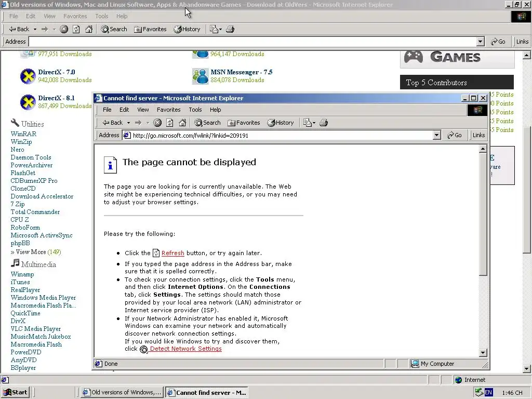Open VLC Media Player link
The image size is (532, 399).
tap(36, 329)
